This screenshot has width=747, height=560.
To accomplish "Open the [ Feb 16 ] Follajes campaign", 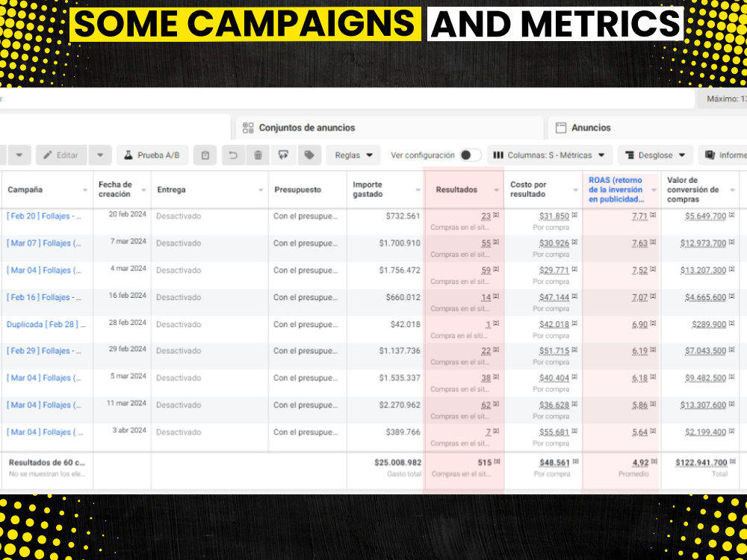I will click(x=44, y=298).
